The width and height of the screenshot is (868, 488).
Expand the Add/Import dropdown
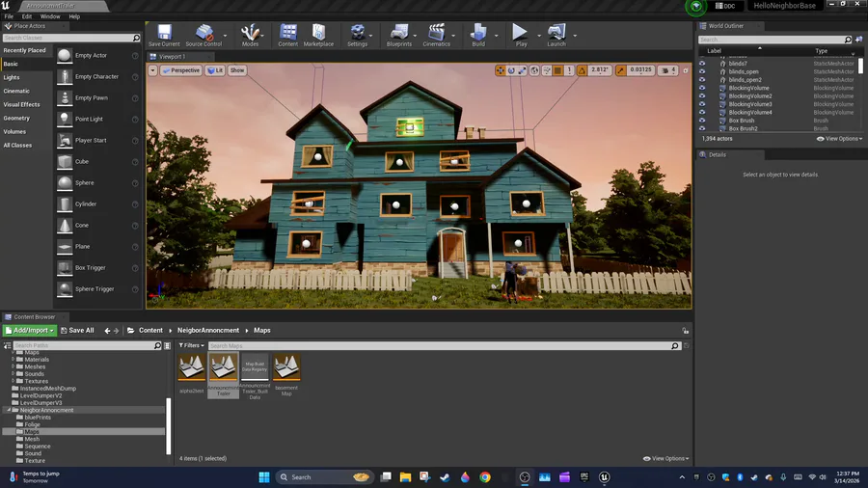pos(29,330)
